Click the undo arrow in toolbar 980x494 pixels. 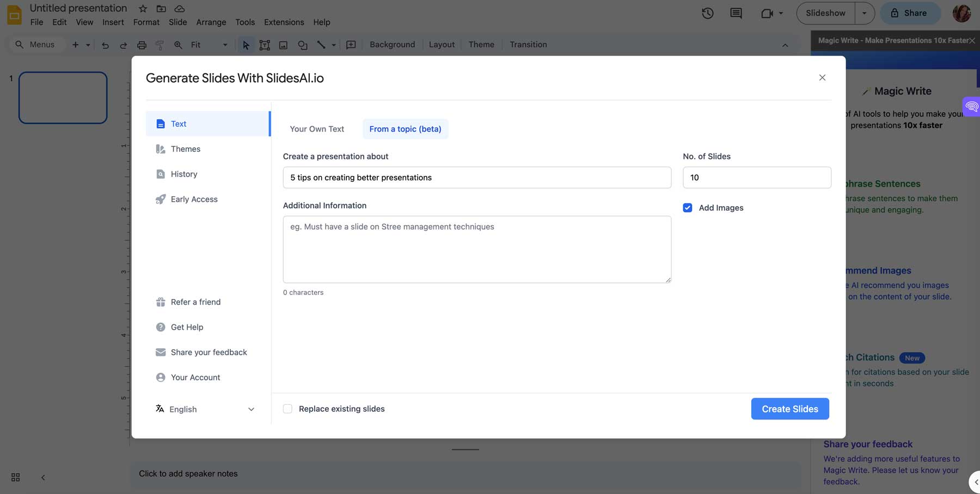click(105, 45)
